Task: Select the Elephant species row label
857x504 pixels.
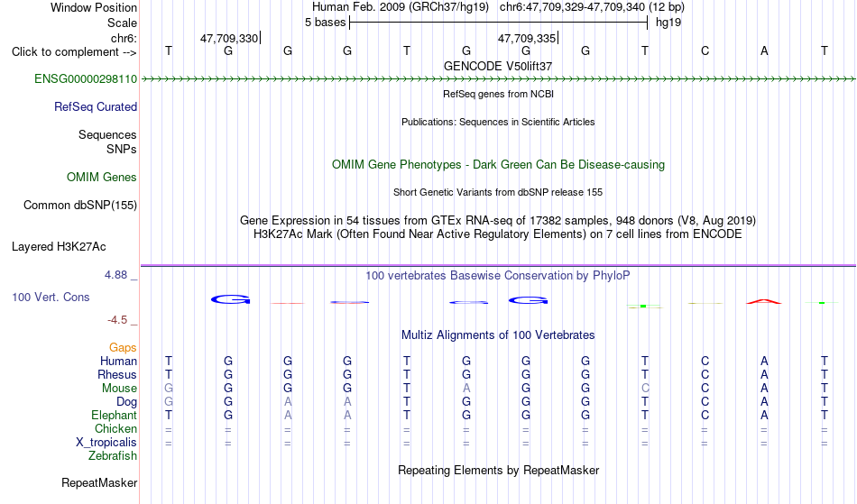Action: [x=114, y=415]
